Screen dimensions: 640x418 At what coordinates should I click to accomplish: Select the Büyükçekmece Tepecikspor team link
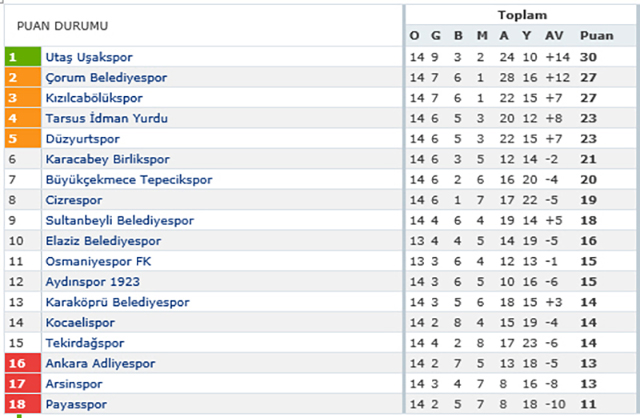pos(129,180)
